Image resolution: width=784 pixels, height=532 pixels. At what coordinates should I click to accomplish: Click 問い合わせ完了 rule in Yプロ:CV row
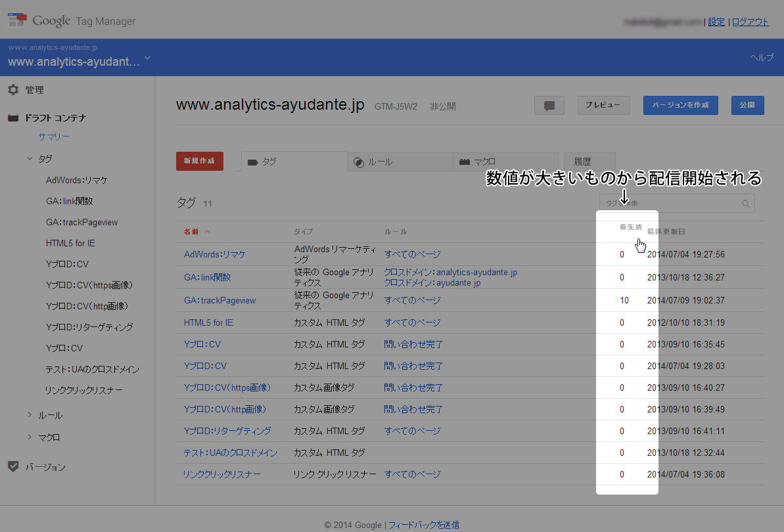413,344
